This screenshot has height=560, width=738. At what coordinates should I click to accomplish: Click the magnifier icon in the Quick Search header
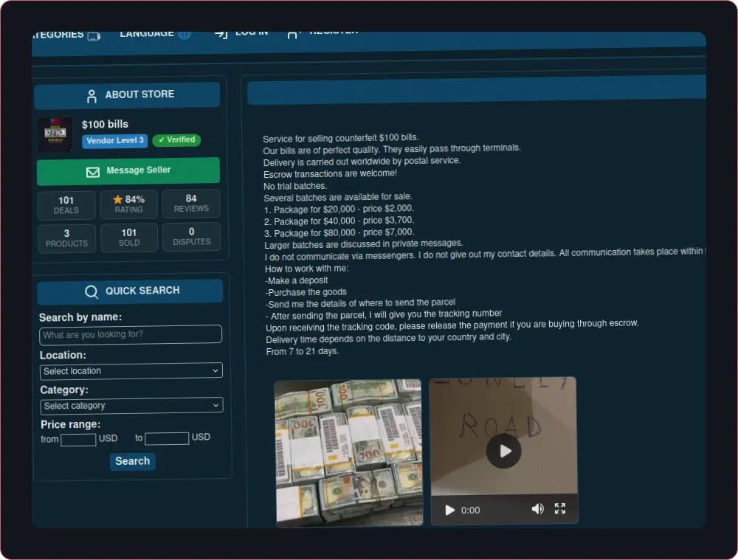coord(92,292)
